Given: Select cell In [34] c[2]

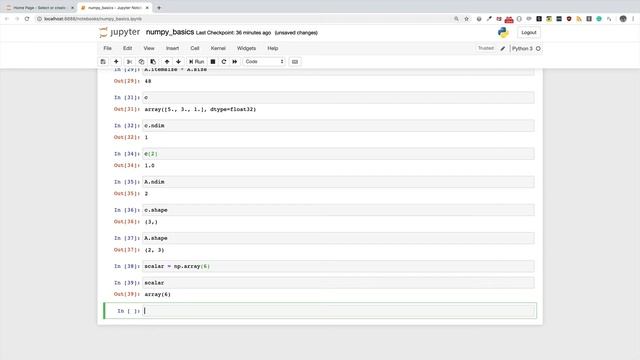Looking at the screenshot, I should [x=338, y=154].
